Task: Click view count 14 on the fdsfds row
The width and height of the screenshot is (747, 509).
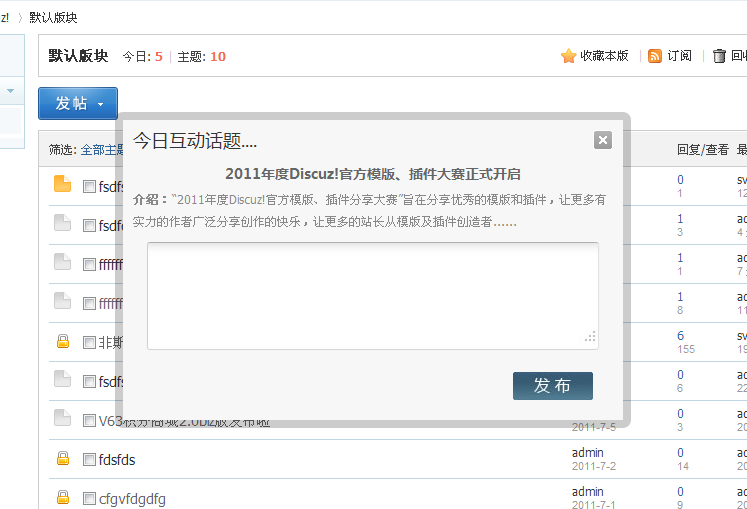Action: point(683,466)
